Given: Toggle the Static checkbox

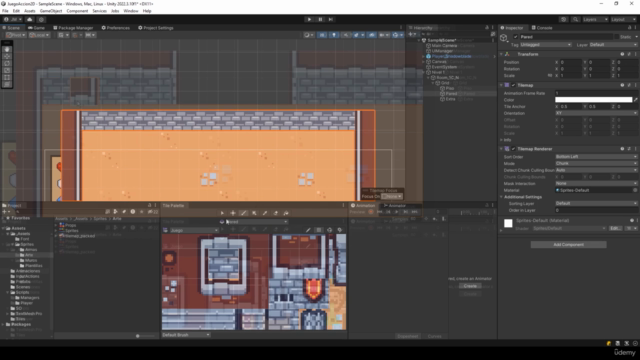Looking at the screenshot, I should click(616, 37).
